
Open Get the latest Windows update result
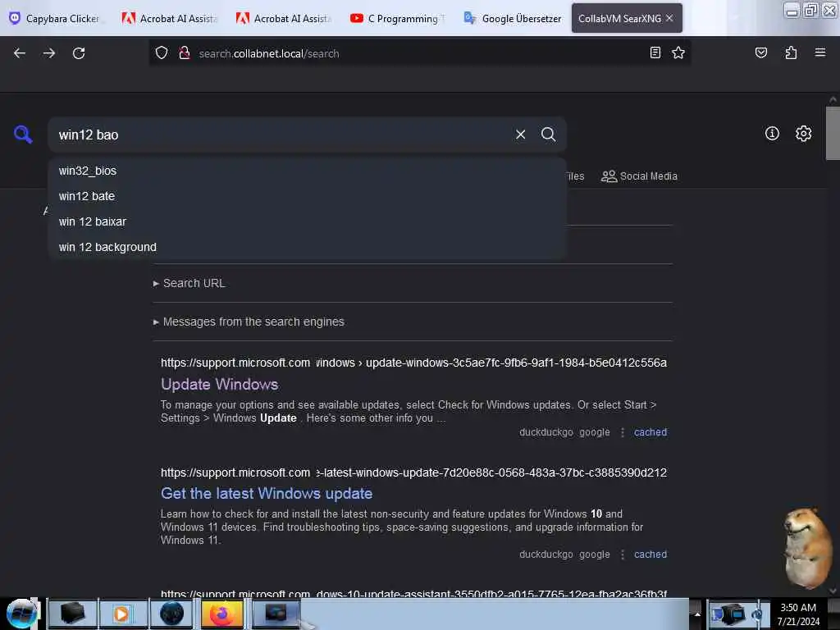click(x=267, y=493)
